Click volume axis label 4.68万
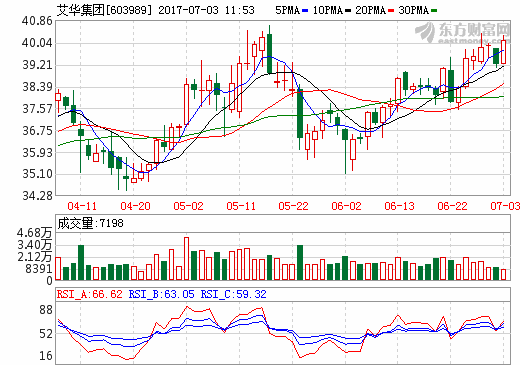520x365 pixels. (x=35, y=233)
